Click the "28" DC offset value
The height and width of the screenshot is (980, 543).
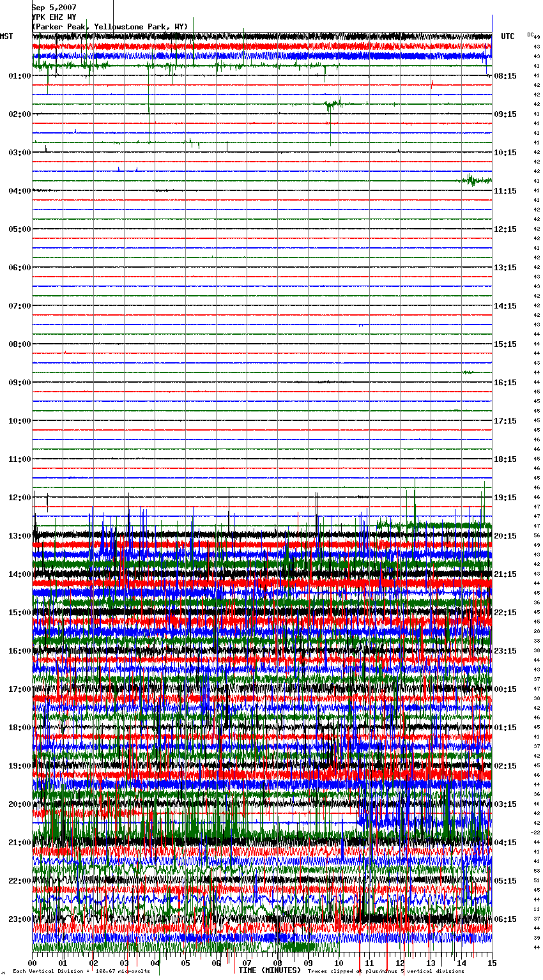click(x=537, y=631)
